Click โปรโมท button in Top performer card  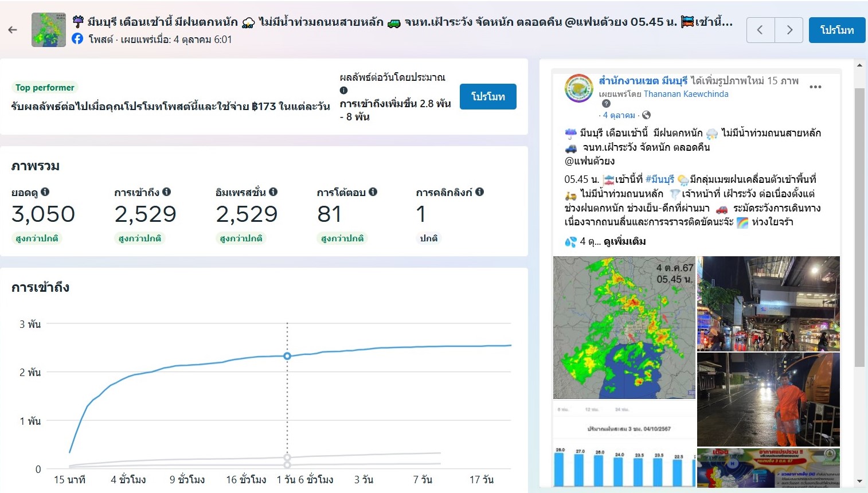click(488, 96)
